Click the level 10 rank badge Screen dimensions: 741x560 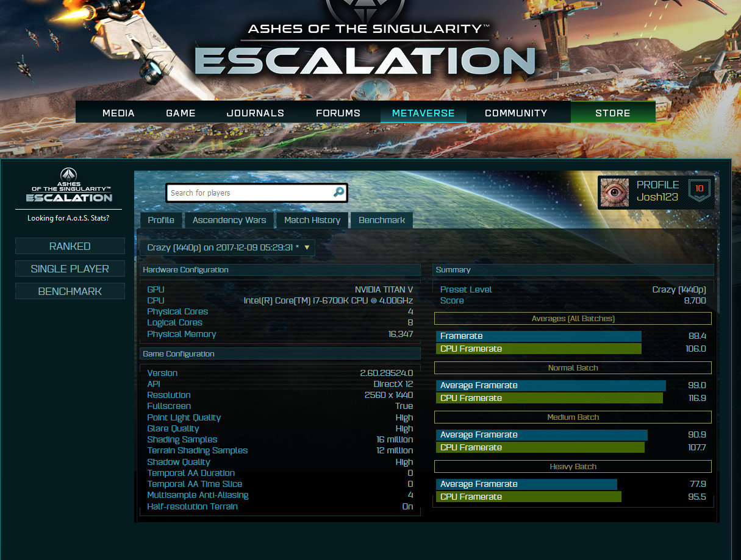[x=700, y=191]
